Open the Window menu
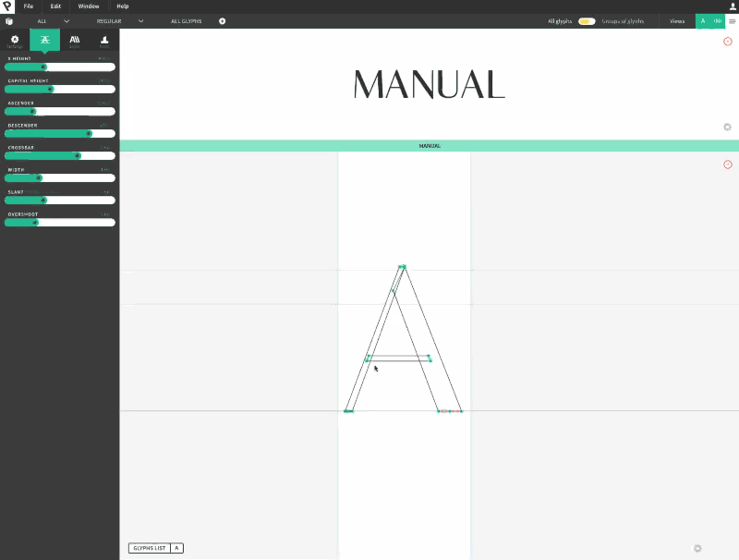 (88, 6)
